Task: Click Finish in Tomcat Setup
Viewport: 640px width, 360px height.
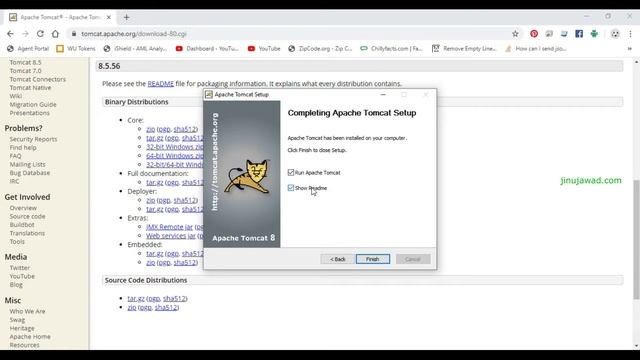Action: pos(373,259)
